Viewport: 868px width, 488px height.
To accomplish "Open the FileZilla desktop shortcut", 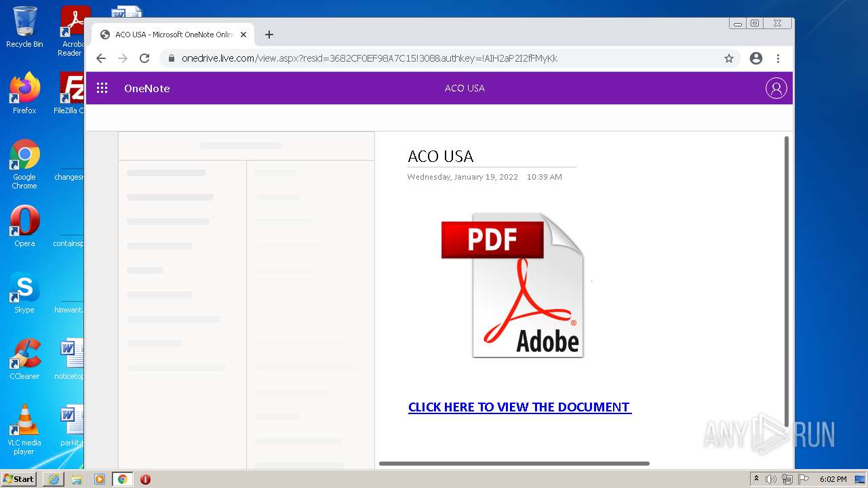I will coord(71,94).
